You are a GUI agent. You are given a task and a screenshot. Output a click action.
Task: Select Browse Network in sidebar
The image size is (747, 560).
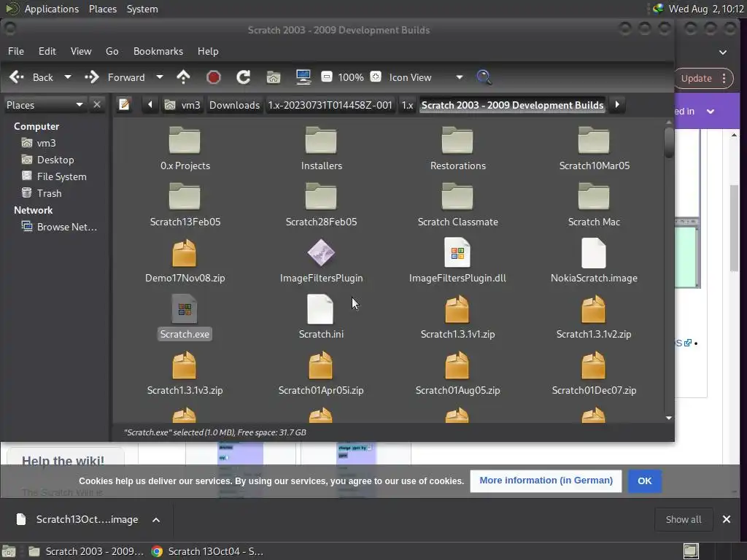click(x=59, y=227)
